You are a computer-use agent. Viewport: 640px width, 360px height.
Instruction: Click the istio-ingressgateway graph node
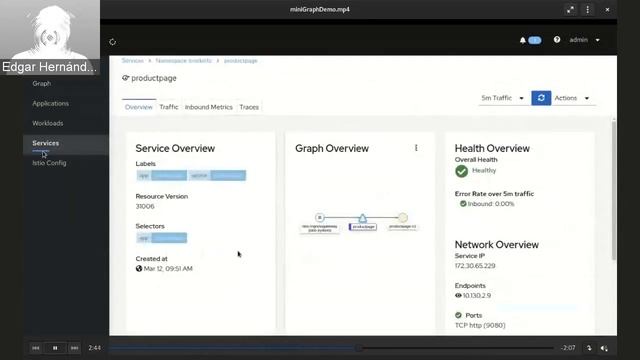point(320,218)
